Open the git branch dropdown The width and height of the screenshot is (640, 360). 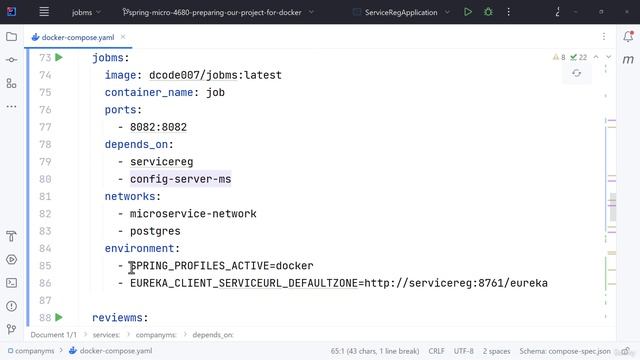coord(218,12)
